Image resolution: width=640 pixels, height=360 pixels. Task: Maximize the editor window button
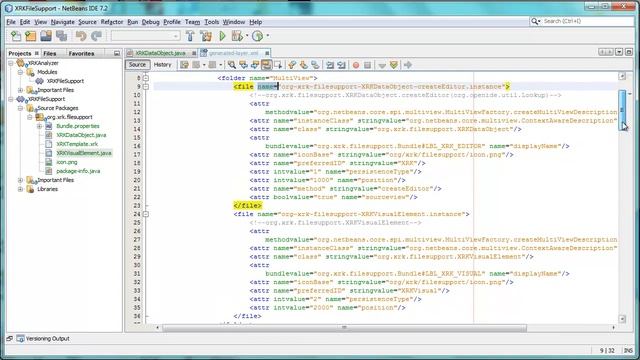[x=629, y=52]
